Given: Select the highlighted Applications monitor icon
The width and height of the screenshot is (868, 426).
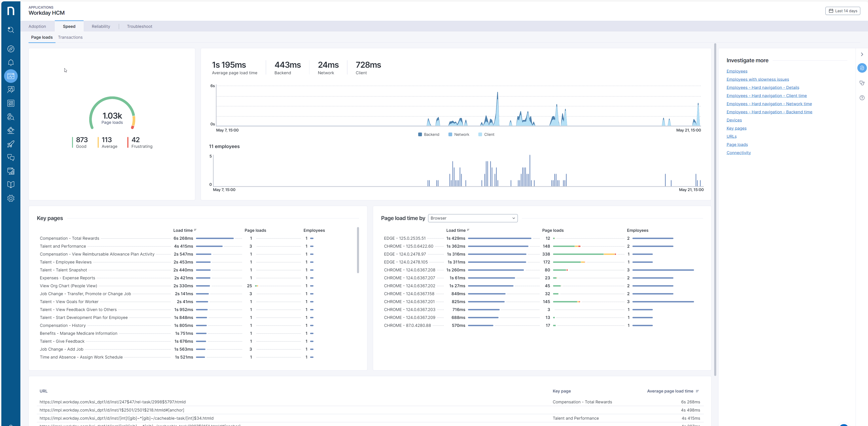Looking at the screenshot, I should (11, 76).
